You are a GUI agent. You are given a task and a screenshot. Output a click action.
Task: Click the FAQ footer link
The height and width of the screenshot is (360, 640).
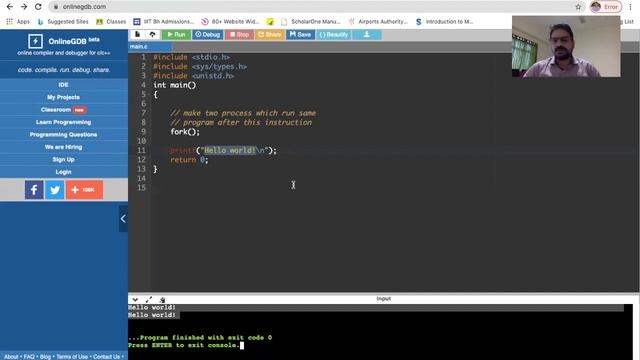point(29,357)
